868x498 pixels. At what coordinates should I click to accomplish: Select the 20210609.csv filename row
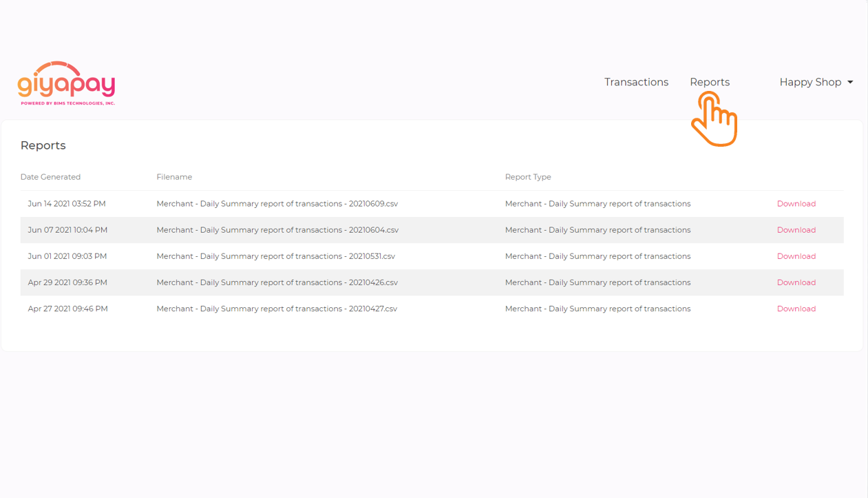(x=277, y=204)
